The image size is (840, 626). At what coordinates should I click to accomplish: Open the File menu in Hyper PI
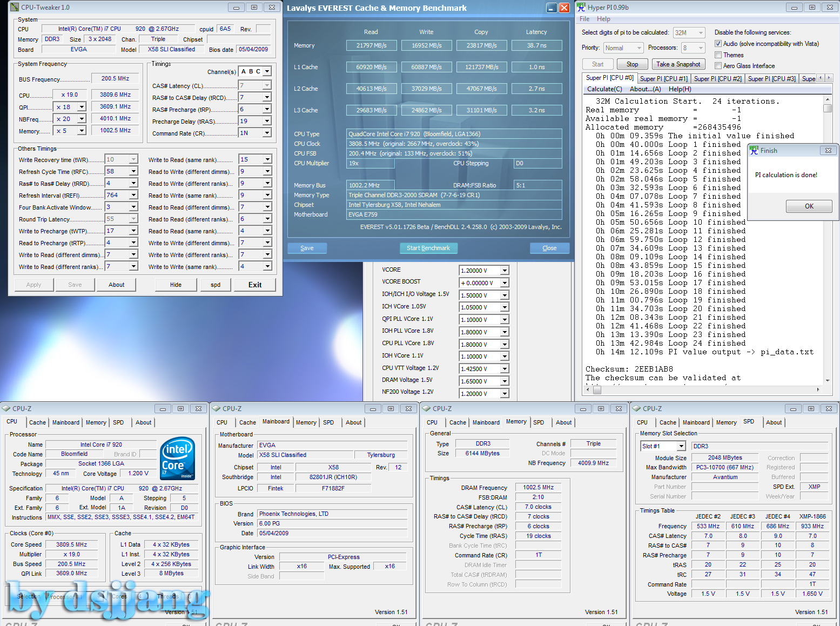tap(584, 19)
